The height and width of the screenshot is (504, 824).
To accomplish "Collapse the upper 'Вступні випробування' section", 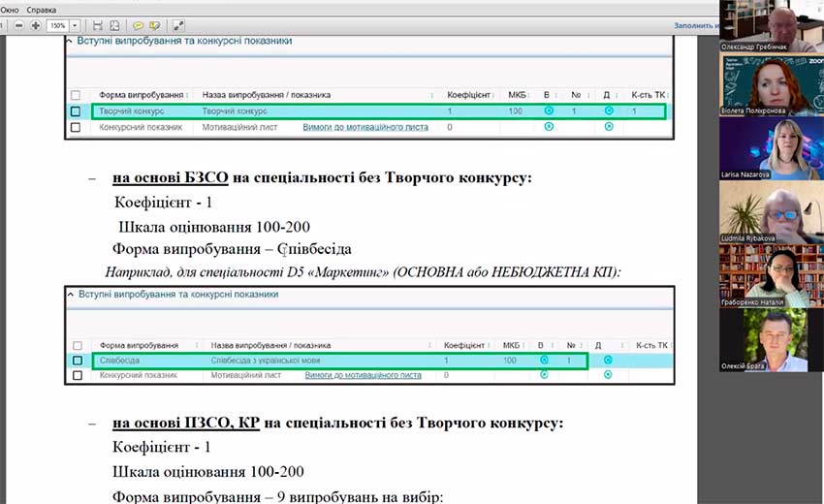I will (x=69, y=42).
